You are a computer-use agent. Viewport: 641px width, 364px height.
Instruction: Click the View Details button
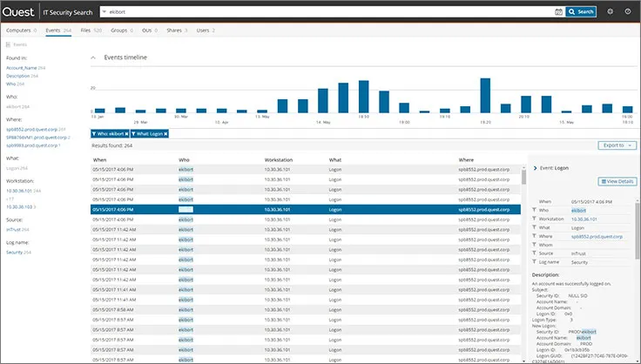tap(617, 181)
